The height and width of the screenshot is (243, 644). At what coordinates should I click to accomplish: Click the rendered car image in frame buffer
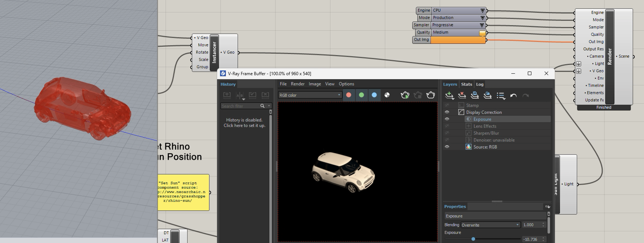click(x=343, y=173)
